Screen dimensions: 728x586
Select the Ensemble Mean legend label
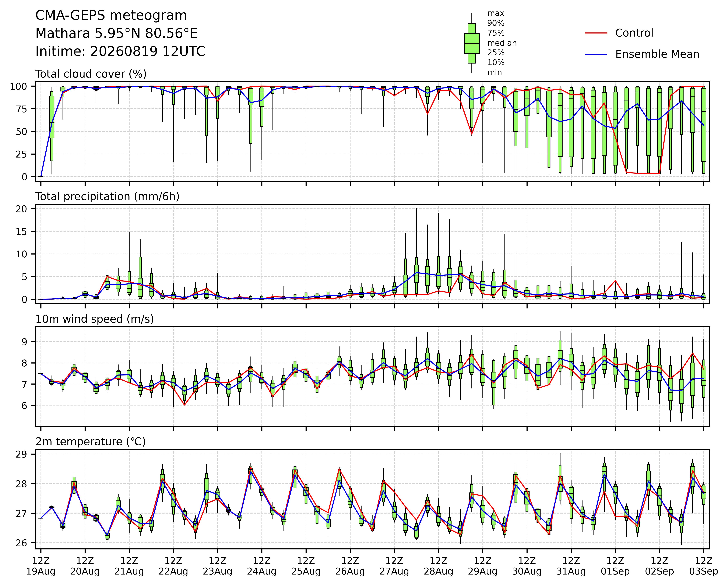click(657, 54)
